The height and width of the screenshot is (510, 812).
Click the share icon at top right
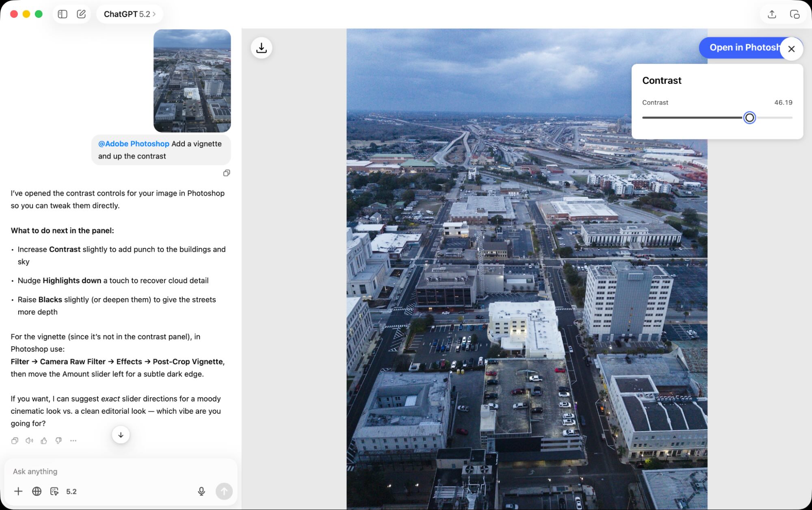(772, 14)
